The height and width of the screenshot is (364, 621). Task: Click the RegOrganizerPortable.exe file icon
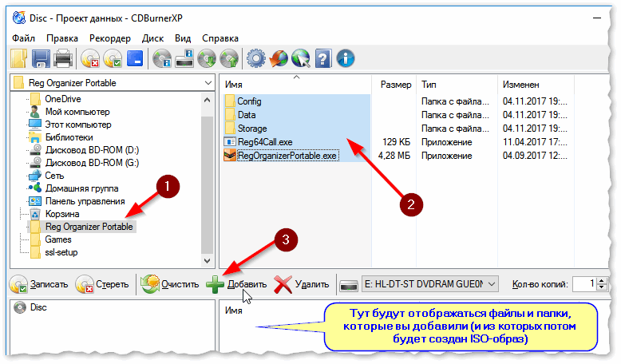click(230, 156)
